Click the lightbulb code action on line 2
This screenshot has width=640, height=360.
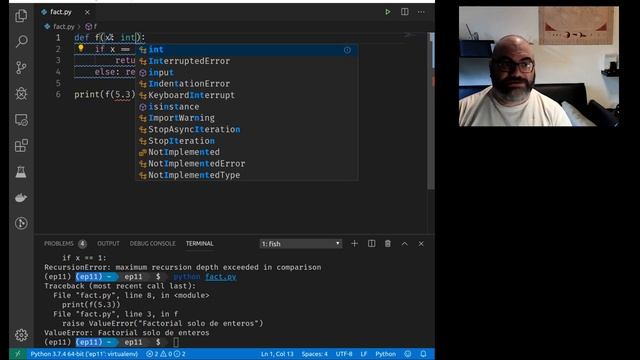pos(81,49)
